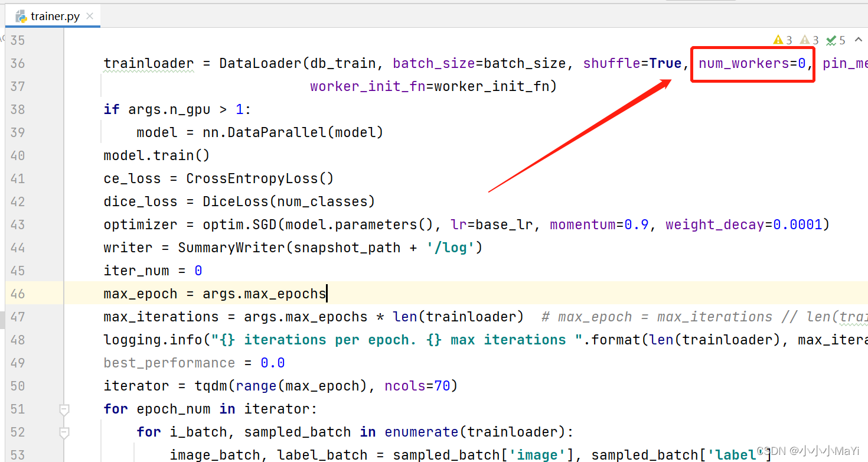Collapse the for i_batch loop fold marker
The image size is (868, 462).
point(64,432)
